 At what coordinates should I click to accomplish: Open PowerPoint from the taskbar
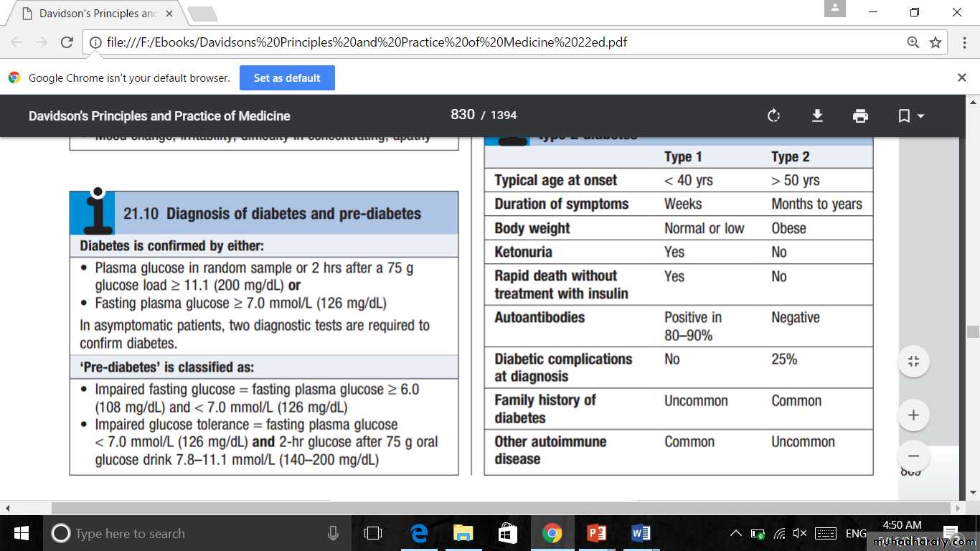click(x=596, y=533)
